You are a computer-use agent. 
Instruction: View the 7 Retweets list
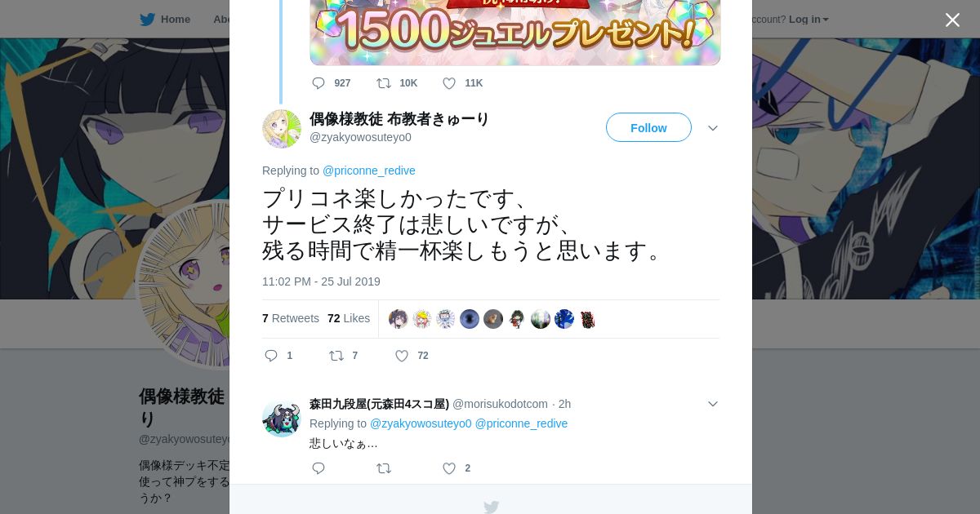[x=291, y=318]
